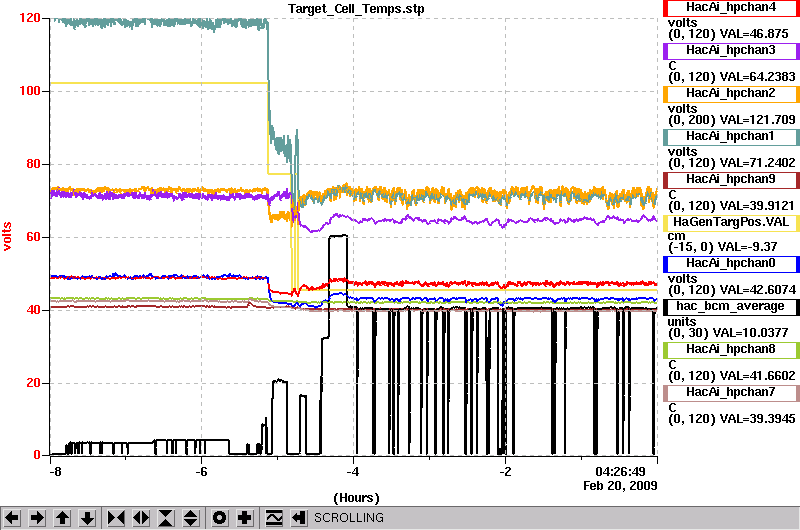Pan the plot right with the right arrow
The height and width of the screenshot is (530, 800).
tap(37, 518)
